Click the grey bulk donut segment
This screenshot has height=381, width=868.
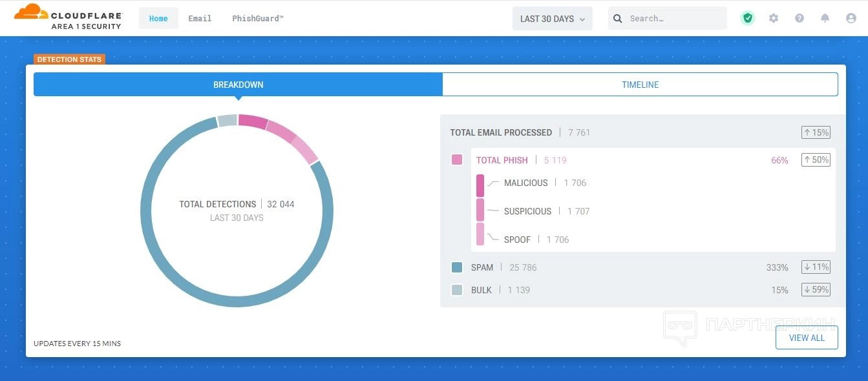(228, 121)
